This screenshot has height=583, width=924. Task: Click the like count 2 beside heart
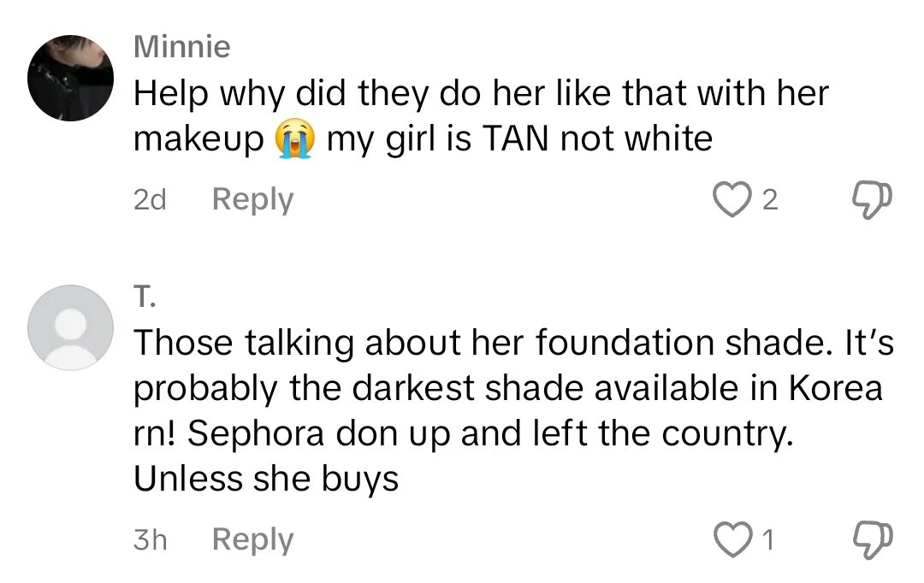[x=769, y=201]
